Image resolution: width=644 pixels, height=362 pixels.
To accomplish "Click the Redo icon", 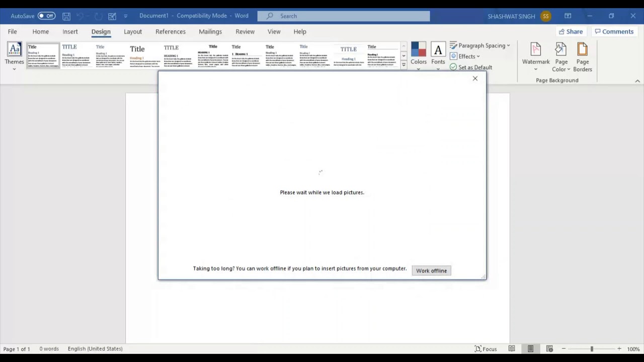I will 99,16.
